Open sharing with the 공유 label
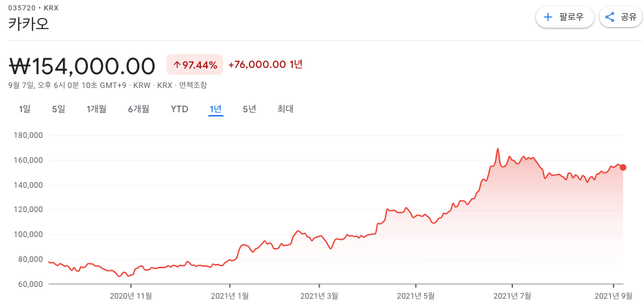This screenshot has width=644, height=307. tap(620, 17)
